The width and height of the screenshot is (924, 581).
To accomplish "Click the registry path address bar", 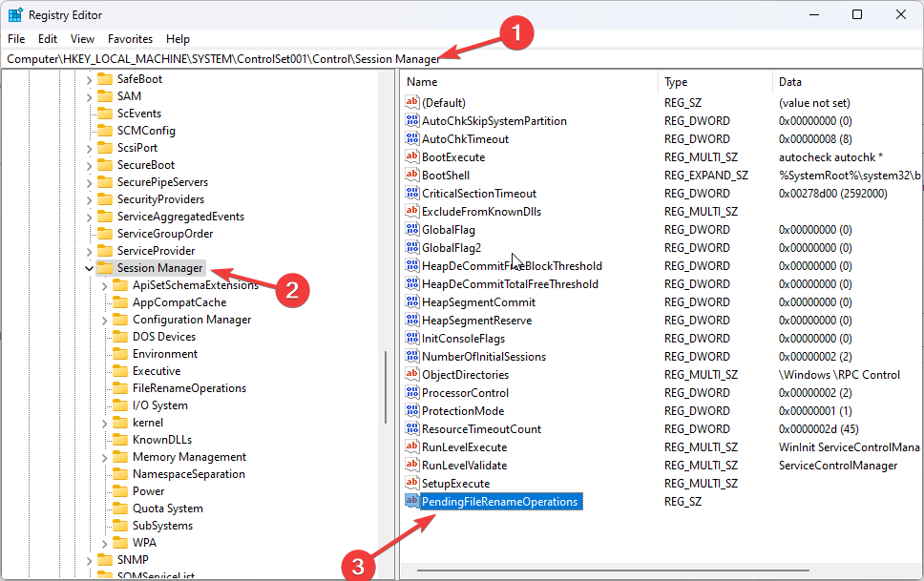I will [x=462, y=59].
